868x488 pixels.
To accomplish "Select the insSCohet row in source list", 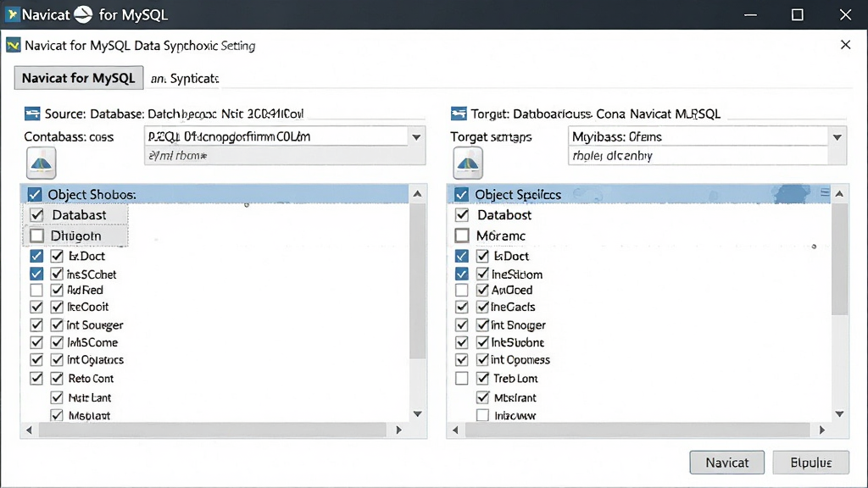I will (92, 274).
